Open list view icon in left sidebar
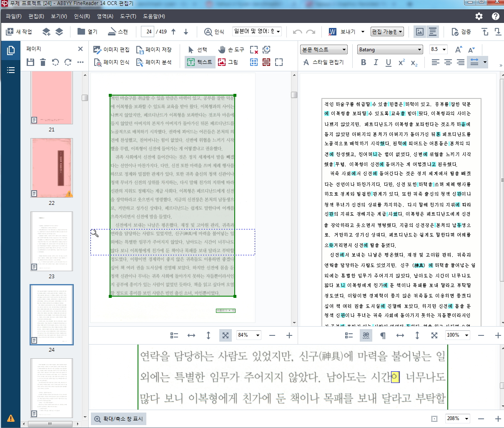This screenshot has width=504, height=428. pos(11,70)
